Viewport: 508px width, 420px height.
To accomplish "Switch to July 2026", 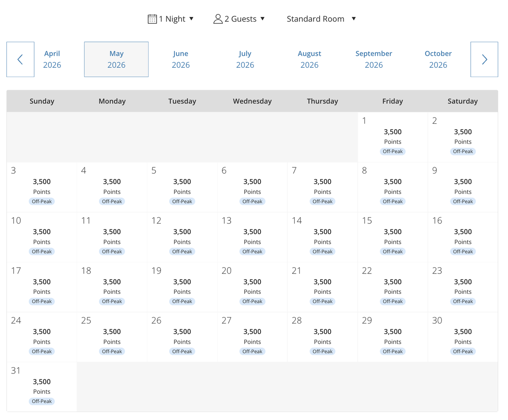I will point(245,59).
